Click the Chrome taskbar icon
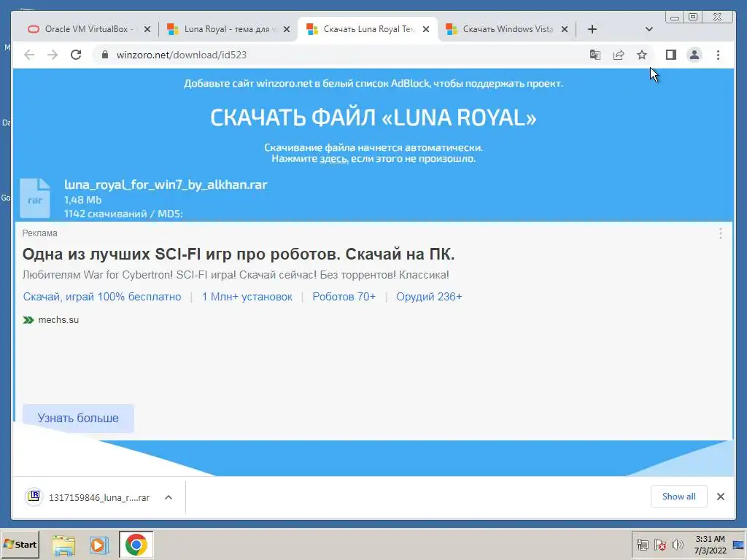 136,545
